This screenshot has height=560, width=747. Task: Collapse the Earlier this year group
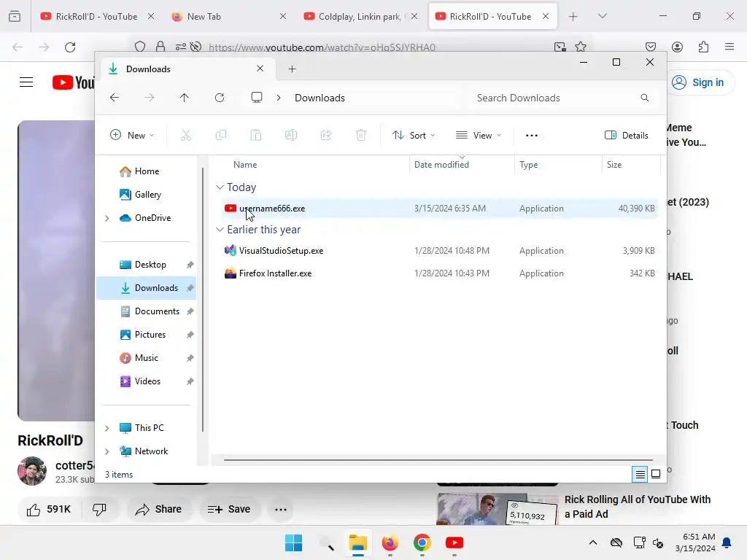click(220, 230)
